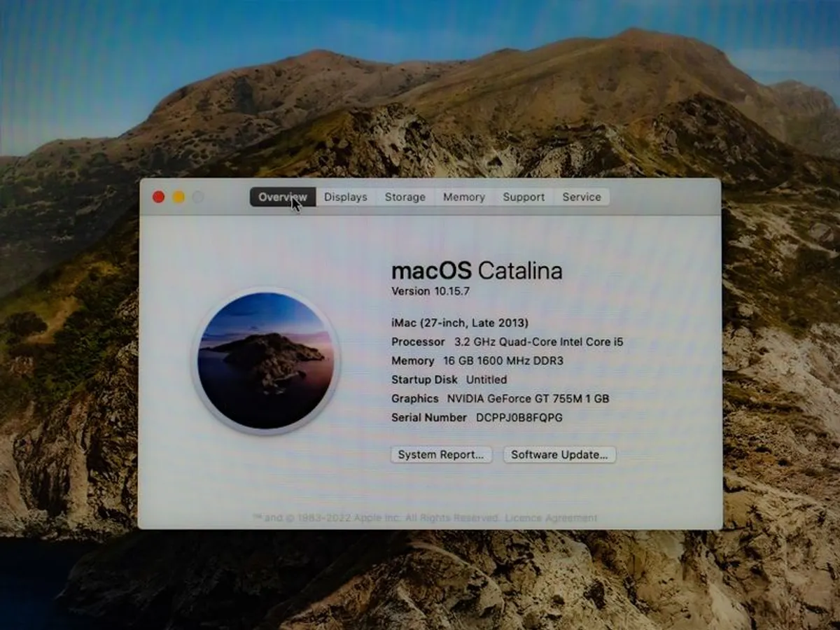Click the Software Update... button
Screen dimensions: 840x630
(x=559, y=455)
